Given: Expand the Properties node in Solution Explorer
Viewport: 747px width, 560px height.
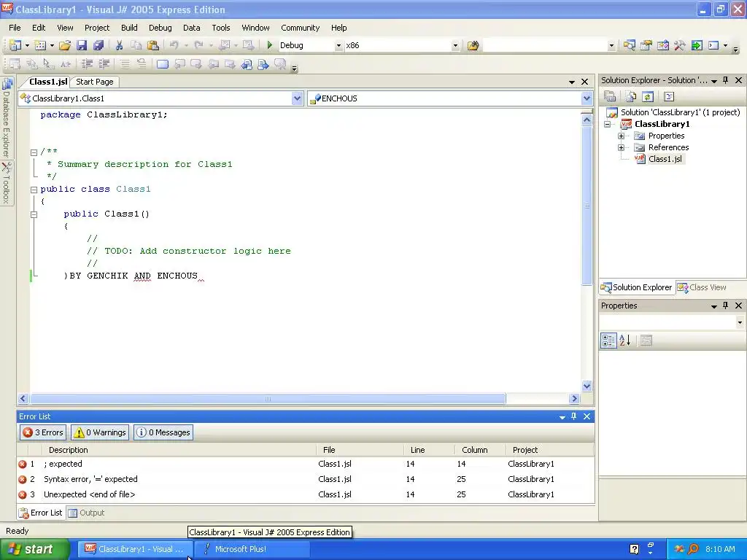Looking at the screenshot, I should click(x=621, y=136).
